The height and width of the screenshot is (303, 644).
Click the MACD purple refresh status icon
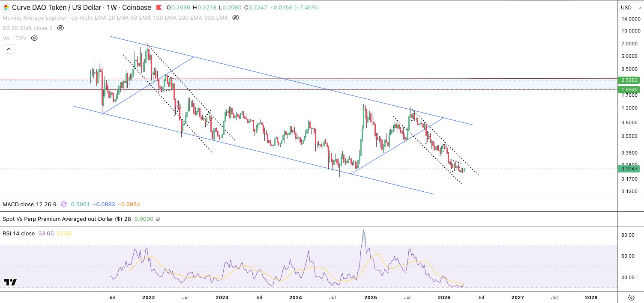coord(64,205)
